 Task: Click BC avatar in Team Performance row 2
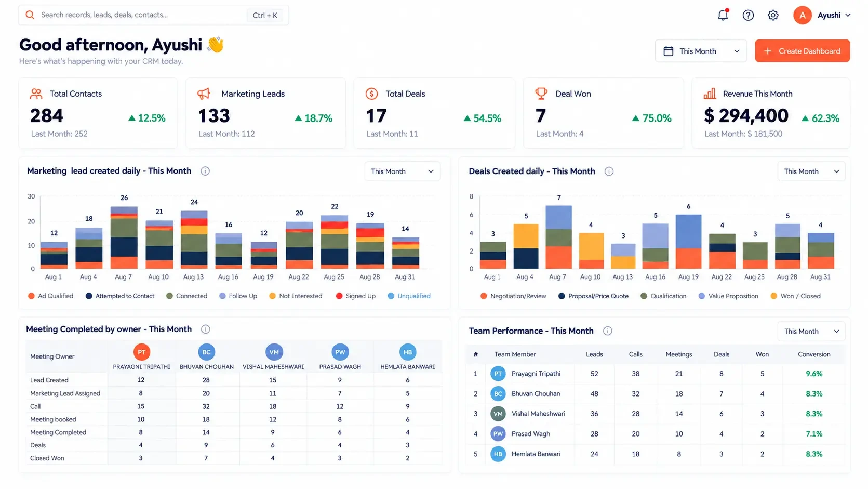pyautogui.click(x=498, y=394)
